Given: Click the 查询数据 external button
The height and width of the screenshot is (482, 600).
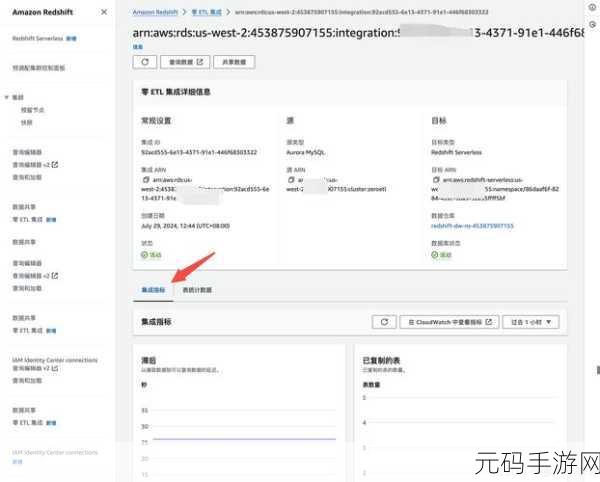Looking at the screenshot, I should pos(185,62).
